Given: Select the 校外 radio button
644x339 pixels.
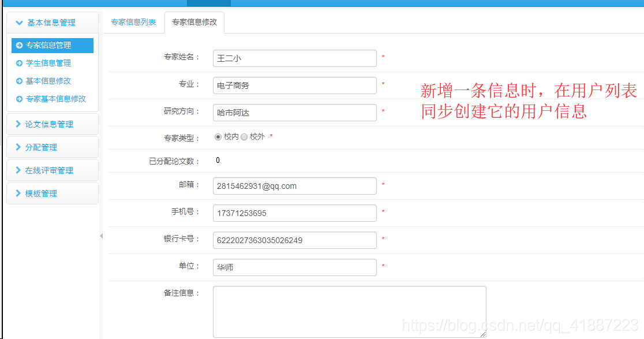Looking at the screenshot, I should click(244, 137).
